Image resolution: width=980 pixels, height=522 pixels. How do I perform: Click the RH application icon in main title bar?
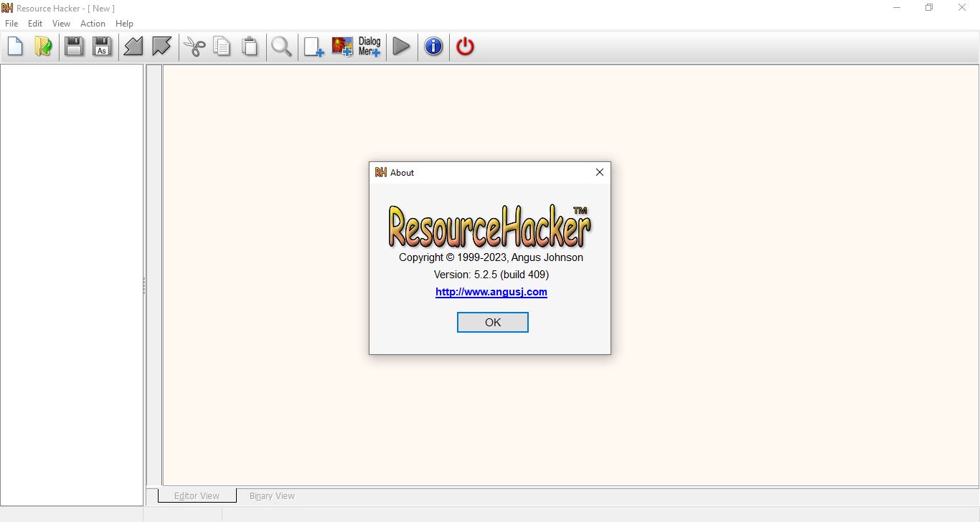click(x=7, y=8)
